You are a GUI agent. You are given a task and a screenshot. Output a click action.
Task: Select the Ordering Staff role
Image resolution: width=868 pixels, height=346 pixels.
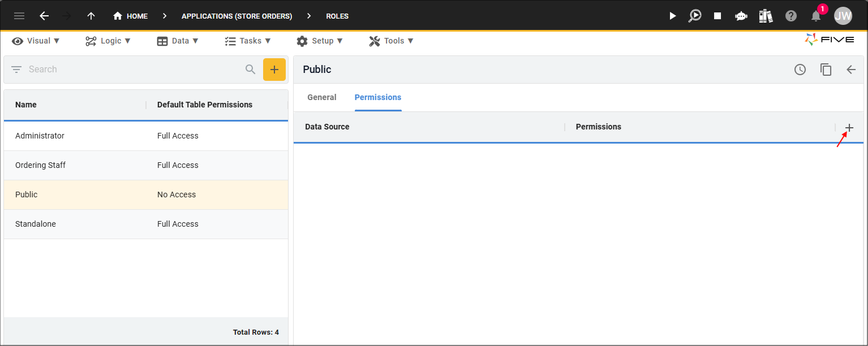coord(146,165)
